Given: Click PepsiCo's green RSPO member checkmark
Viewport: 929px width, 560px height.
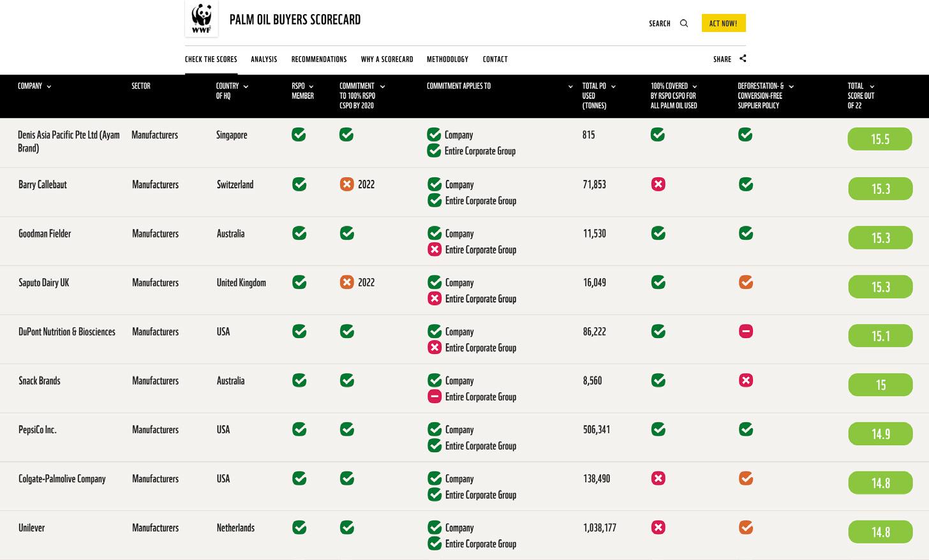Looking at the screenshot, I should pos(299,430).
